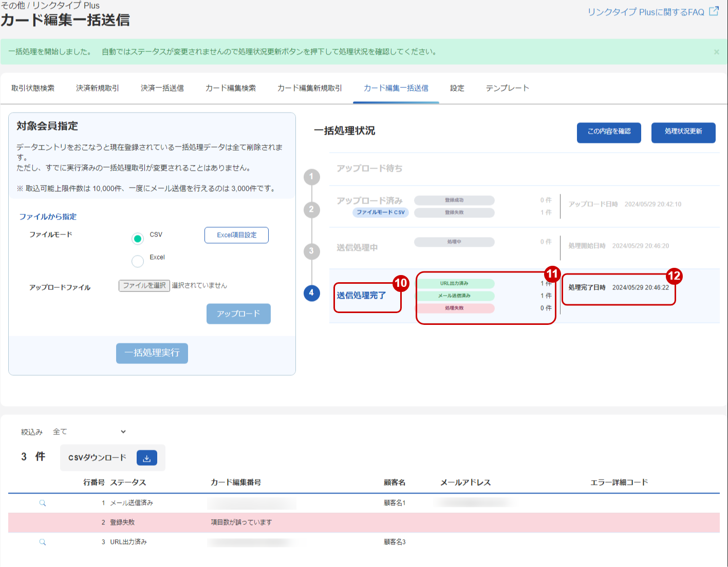
Task: Open the 絞込み filter dropdown
Action: (x=89, y=432)
